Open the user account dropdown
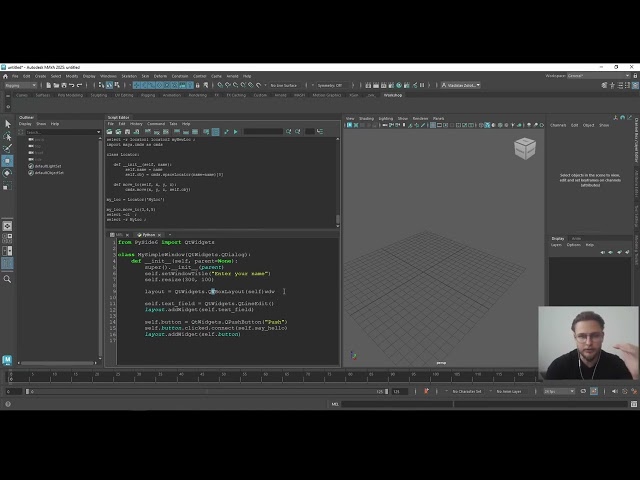This screenshot has height=480, width=640. [x=461, y=85]
